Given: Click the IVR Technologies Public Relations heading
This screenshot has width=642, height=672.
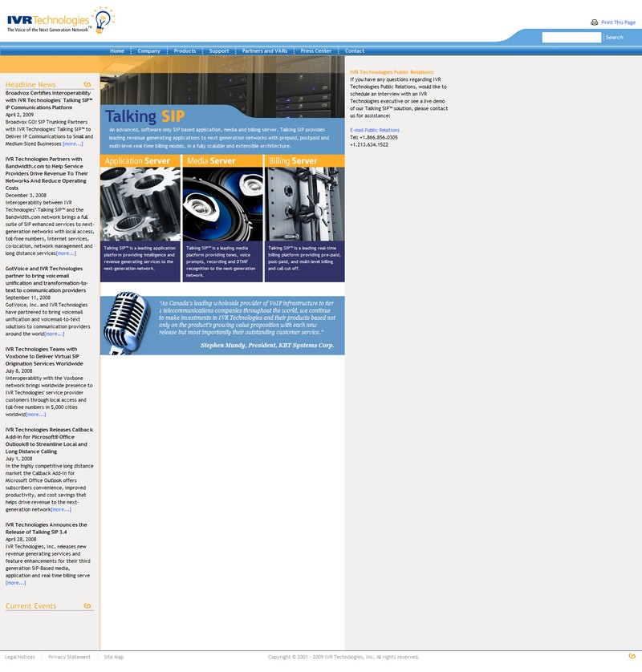Looking at the screenshot, I should 392,72.
